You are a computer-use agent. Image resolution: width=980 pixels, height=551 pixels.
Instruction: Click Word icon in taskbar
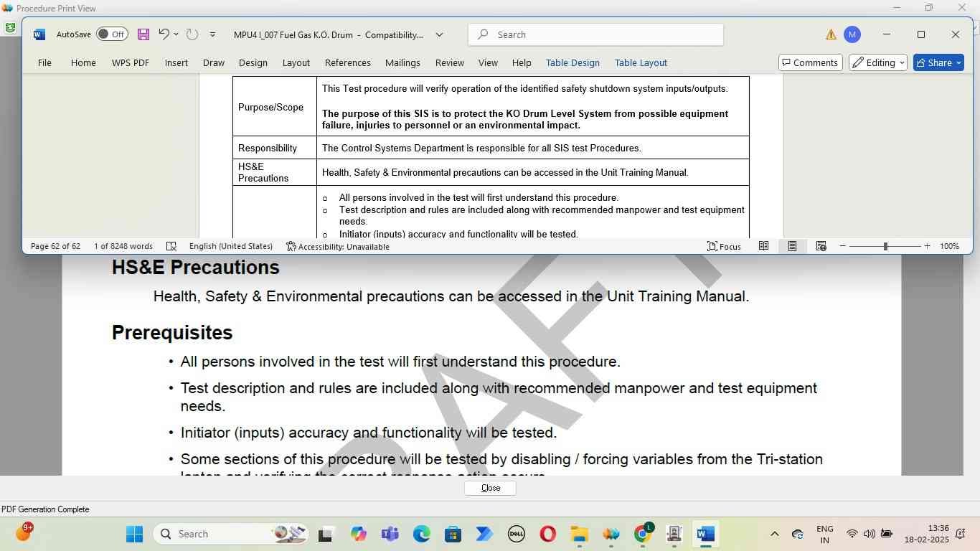[x=705, y=534]
